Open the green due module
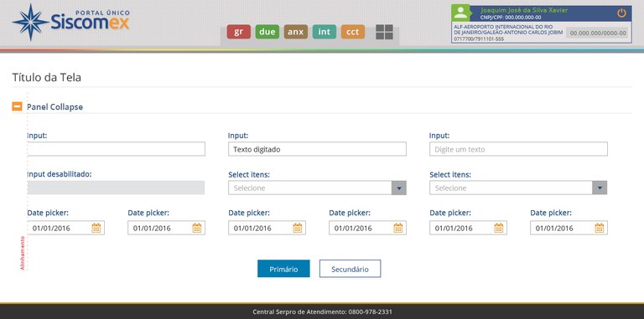 pos(267,32)
